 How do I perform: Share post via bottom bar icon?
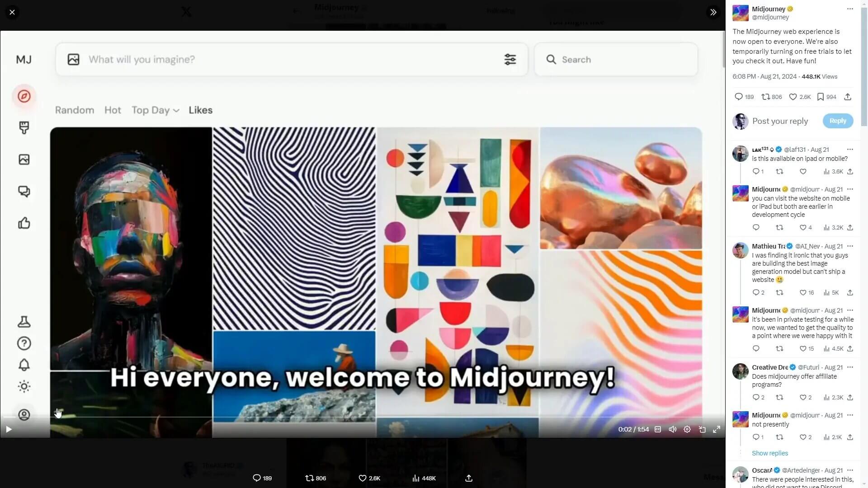469,478
